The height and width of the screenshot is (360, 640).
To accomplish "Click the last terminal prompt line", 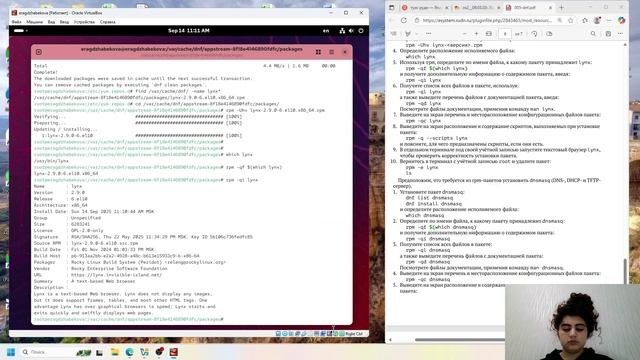I will (129, 319).
